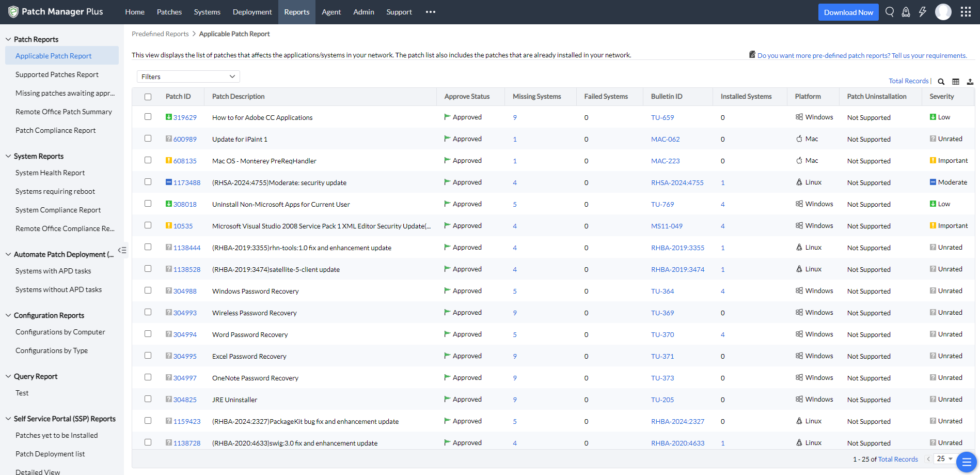Viewport: 980px width, 475px height.
Task: Collapse the left sidebar using the arrow control
Action: (x=122, y=250)
